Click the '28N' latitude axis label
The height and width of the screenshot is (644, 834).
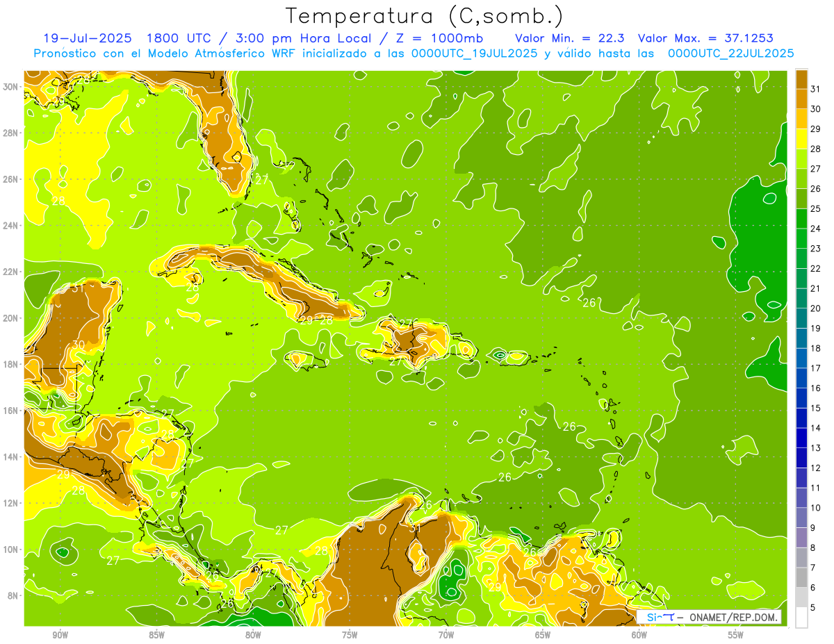[x=11, y=133]
